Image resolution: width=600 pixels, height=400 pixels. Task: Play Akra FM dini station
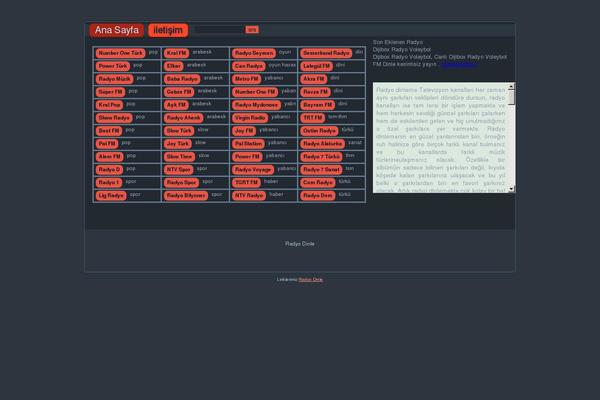coord(314,79)
